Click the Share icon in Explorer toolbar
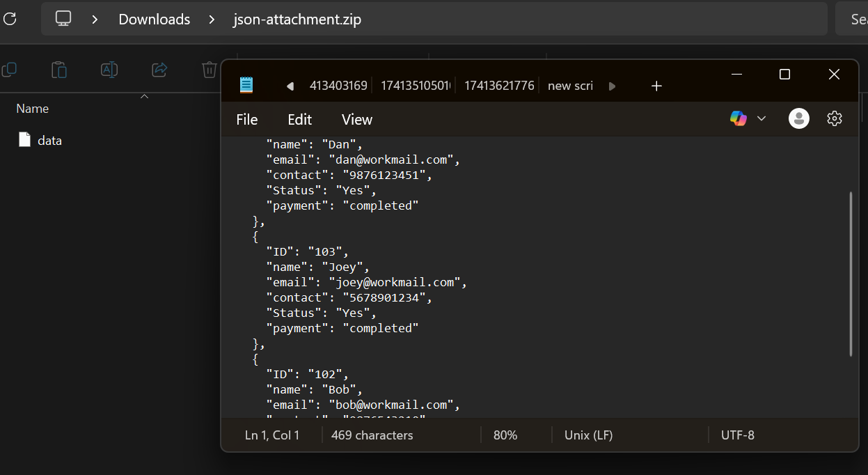The height and width of the screenshot is (475, 868). coord(159,70)
